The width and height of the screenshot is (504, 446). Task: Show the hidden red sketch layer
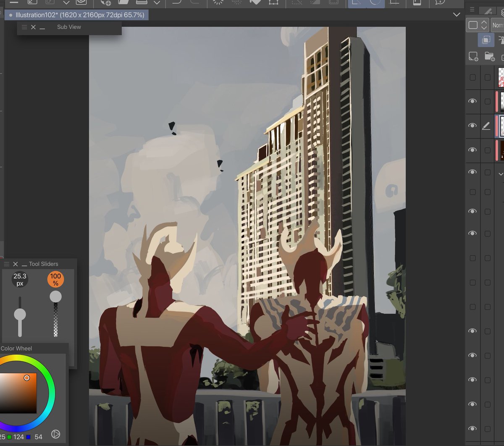click(x=472, y=77)
